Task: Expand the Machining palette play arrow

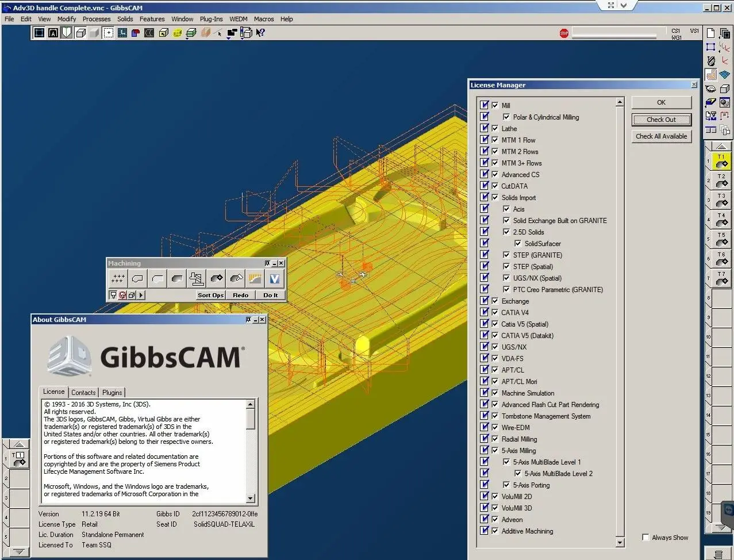Action: tap(141, 296)
